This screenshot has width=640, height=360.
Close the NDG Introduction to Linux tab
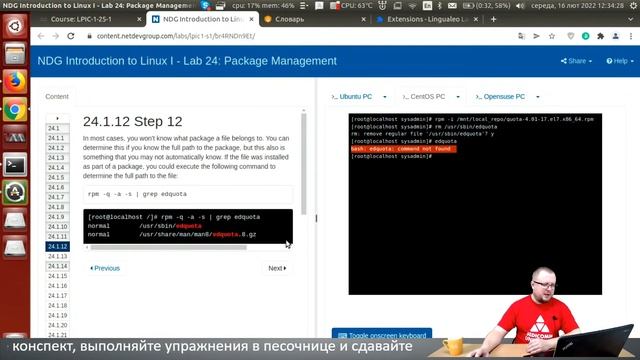point(251,19)
